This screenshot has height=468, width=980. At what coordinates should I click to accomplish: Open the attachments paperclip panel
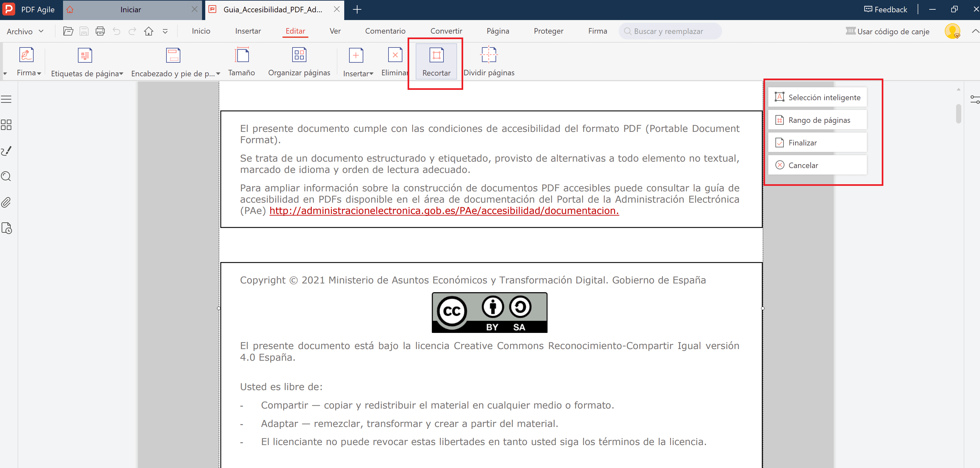(x=6, y=202)
